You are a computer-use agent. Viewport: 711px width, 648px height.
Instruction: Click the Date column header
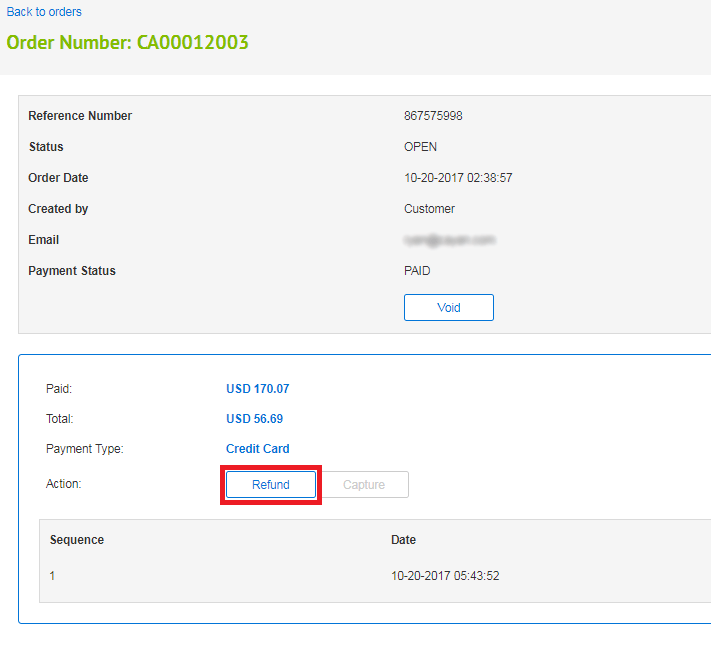pos(403,540)
